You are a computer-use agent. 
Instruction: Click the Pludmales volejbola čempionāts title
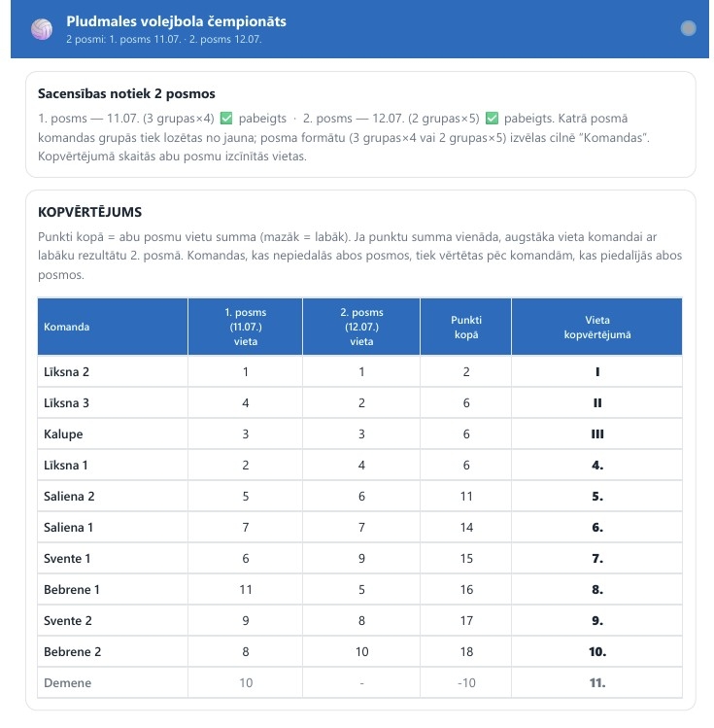[x=176, y=21]
